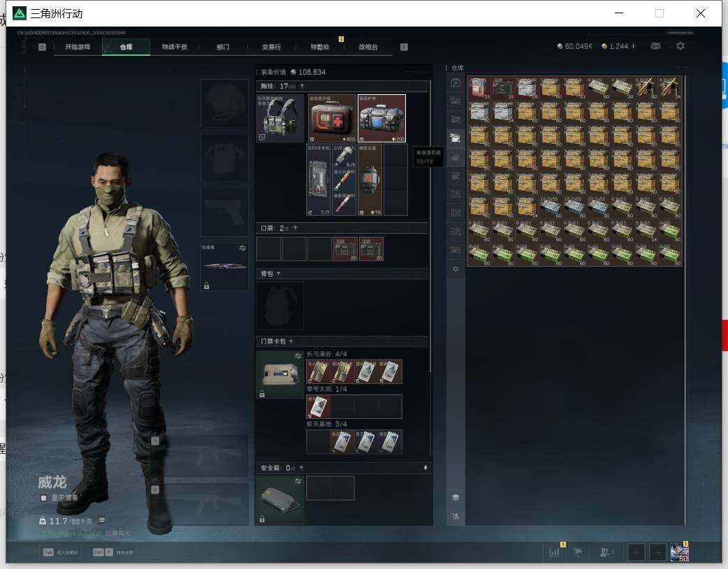The width and height of the screenshot is (728, 569).
Task: Select the 部门 tab
Action: pos(223,47)
